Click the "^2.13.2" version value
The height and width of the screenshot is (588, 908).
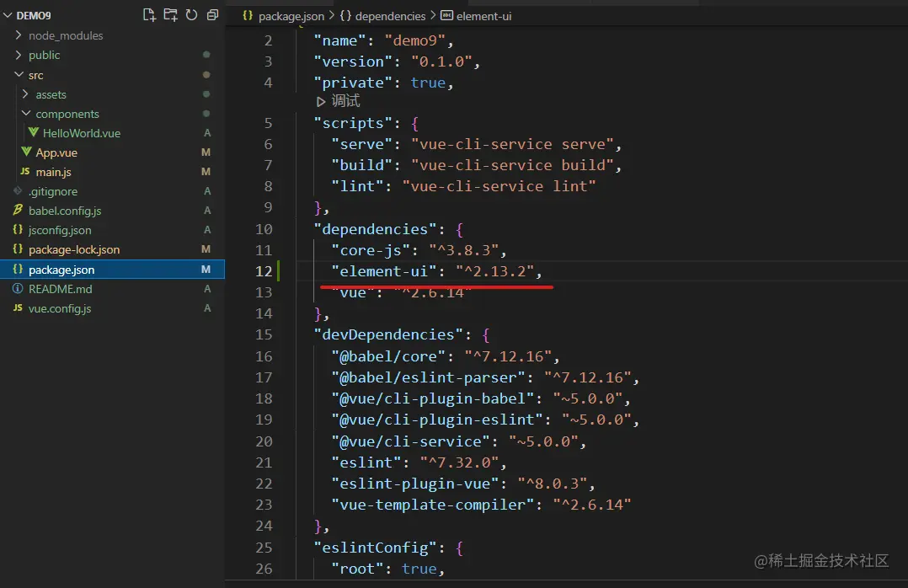coord(494,271)
